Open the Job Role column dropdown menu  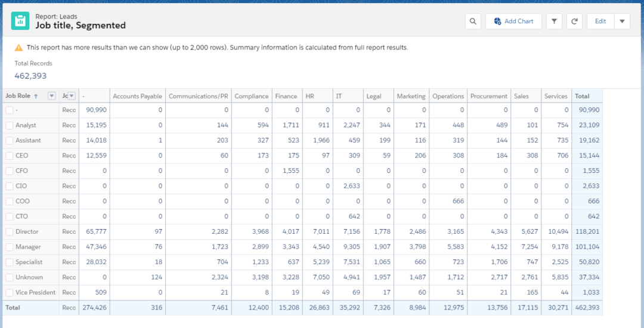point(52,96)
